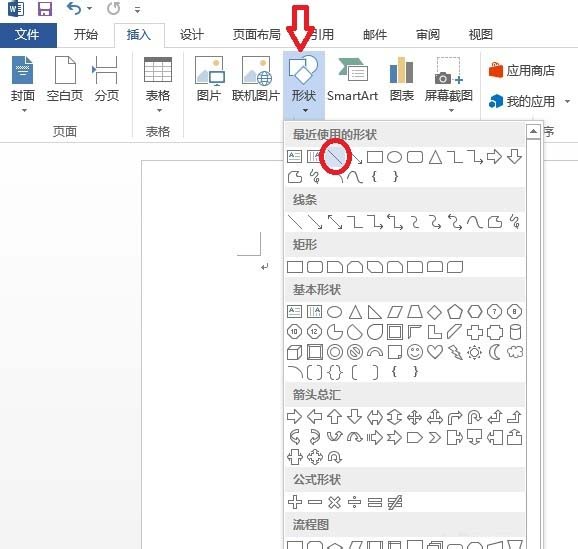Open the Undo history dropdown arrow
The width and height of the screenshot is (578, 549).
click(89, 8)
